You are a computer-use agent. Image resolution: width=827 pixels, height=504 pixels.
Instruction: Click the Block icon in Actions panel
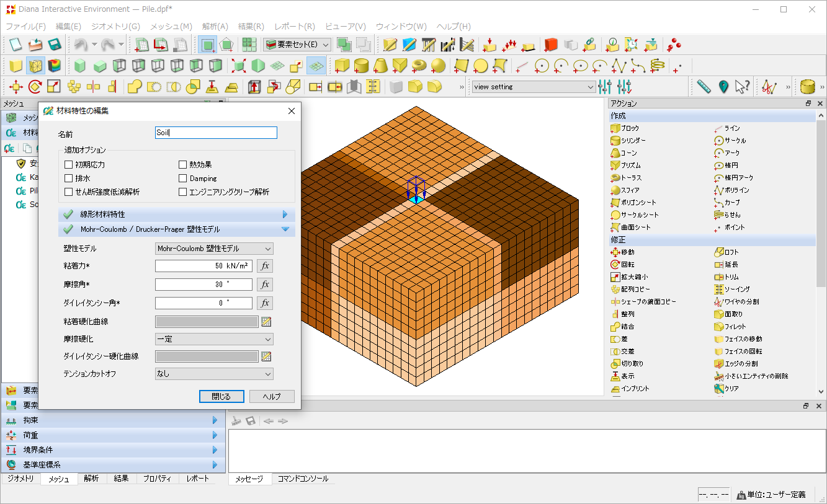[615, 128]
